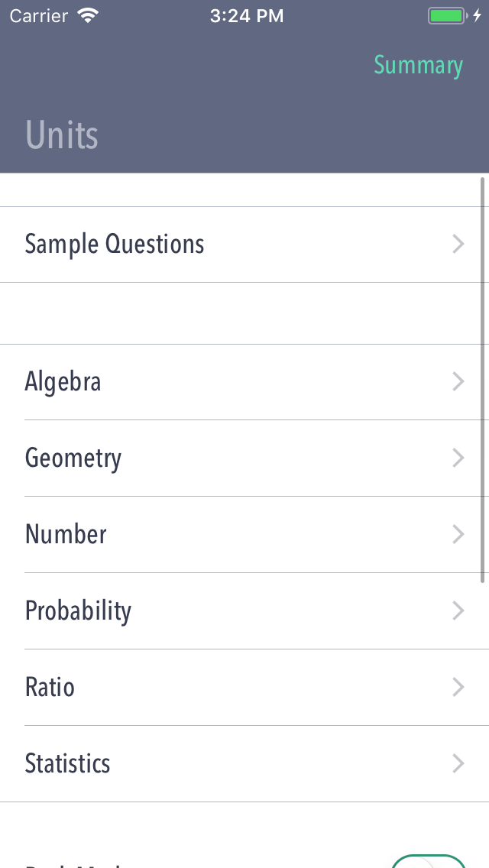This screenshot has width=489, height=868.
Task: Tap the Units page title
Action: (62, 134)
